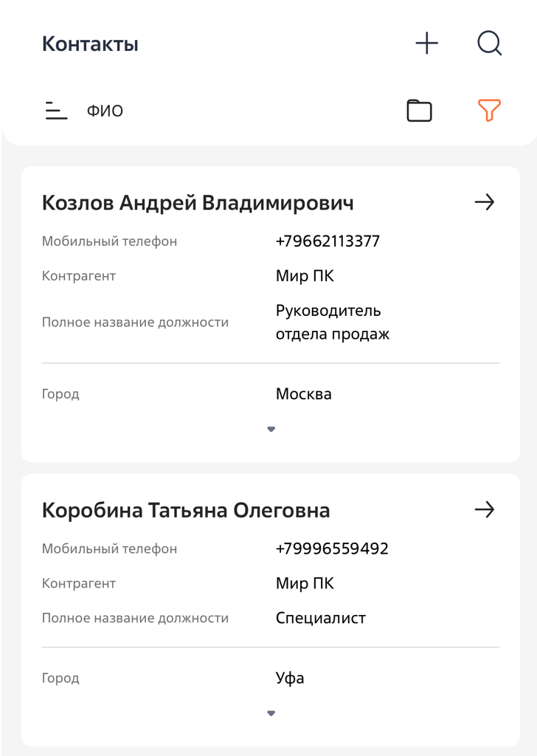Expand more fields in Коробина's card
The height and width of the screenshot is (756, 537).
[x=271, y=713]
